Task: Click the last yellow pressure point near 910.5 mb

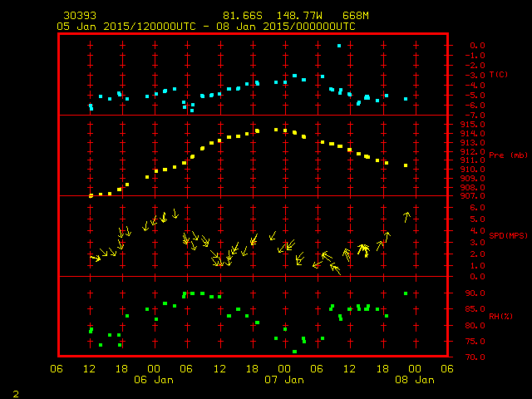Action: 406,165
